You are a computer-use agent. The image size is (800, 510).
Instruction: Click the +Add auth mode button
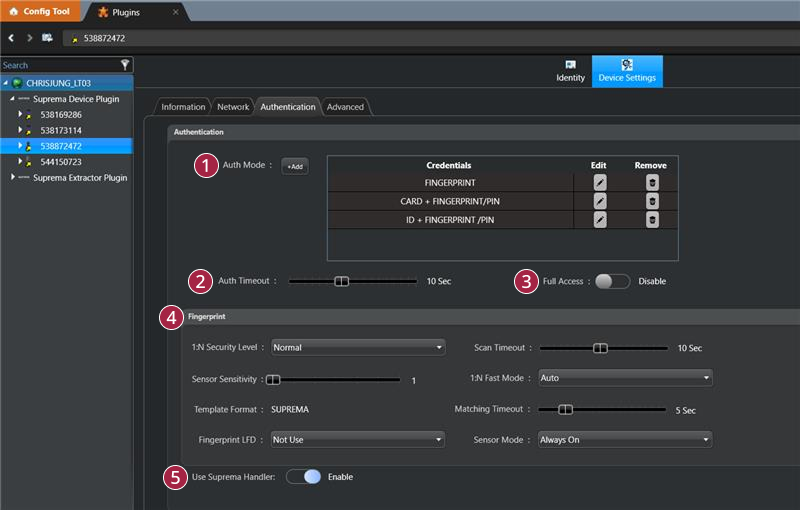point(295,167)
